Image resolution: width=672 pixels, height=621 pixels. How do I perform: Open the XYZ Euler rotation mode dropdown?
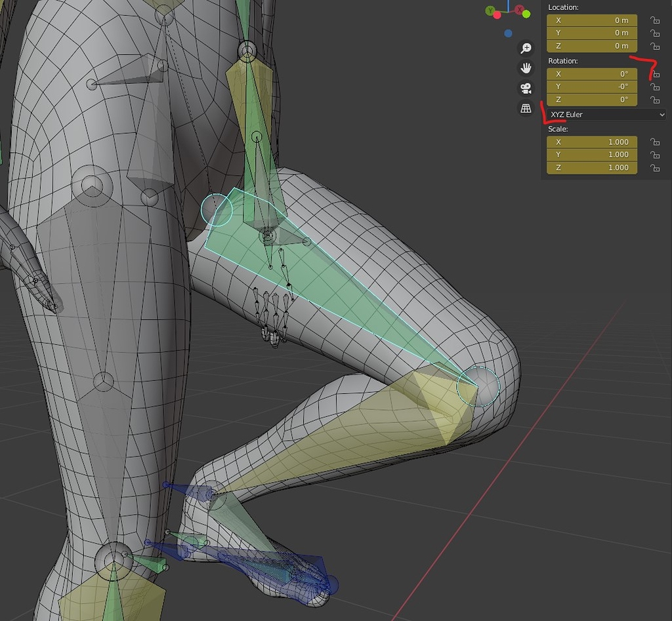tap(604, 114)
